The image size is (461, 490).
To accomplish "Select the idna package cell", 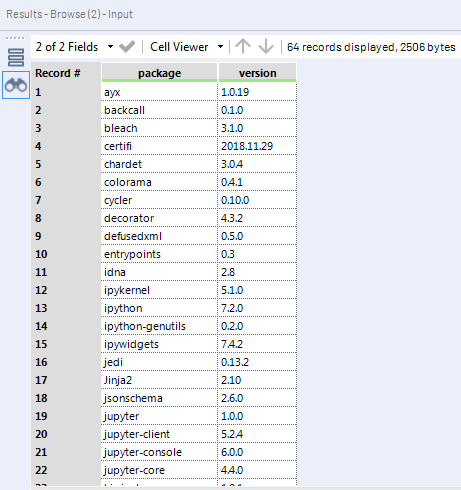I will pos(159,272).
